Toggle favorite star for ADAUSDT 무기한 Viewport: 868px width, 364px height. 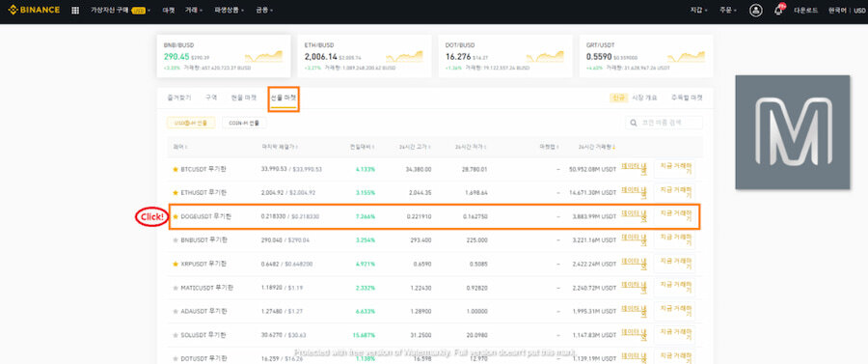pos(176,311)
